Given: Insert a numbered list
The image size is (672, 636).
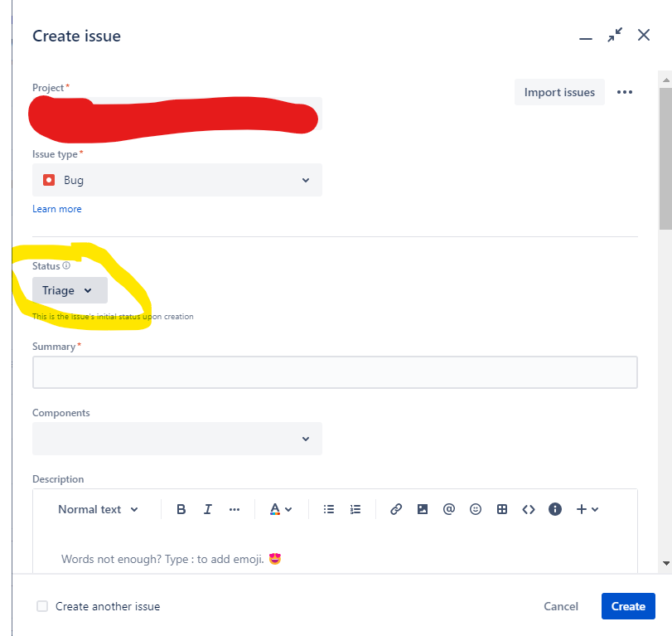Looking at the screenshot, I should click(355, 509).
